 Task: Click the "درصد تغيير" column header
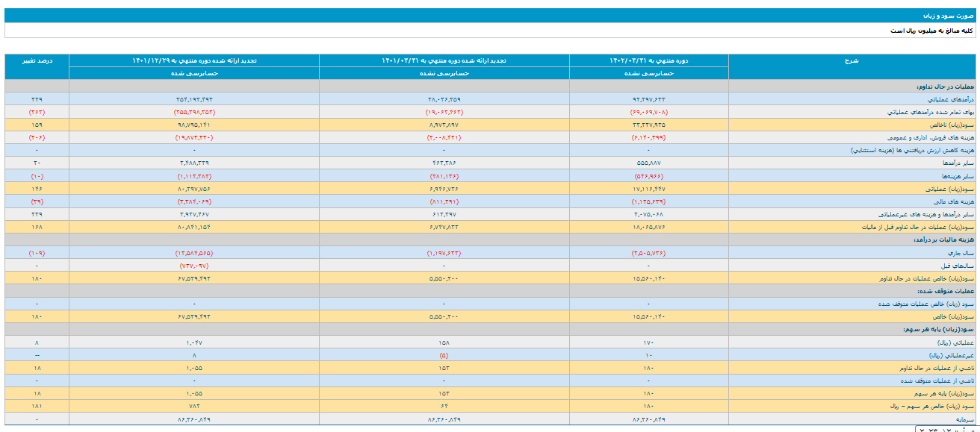[x=37, y=60]
